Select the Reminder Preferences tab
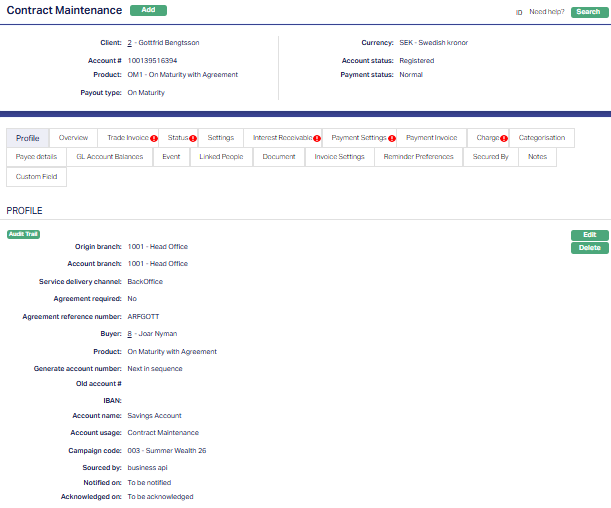This screenshot has height=508, width=611. tap(418, 157)
